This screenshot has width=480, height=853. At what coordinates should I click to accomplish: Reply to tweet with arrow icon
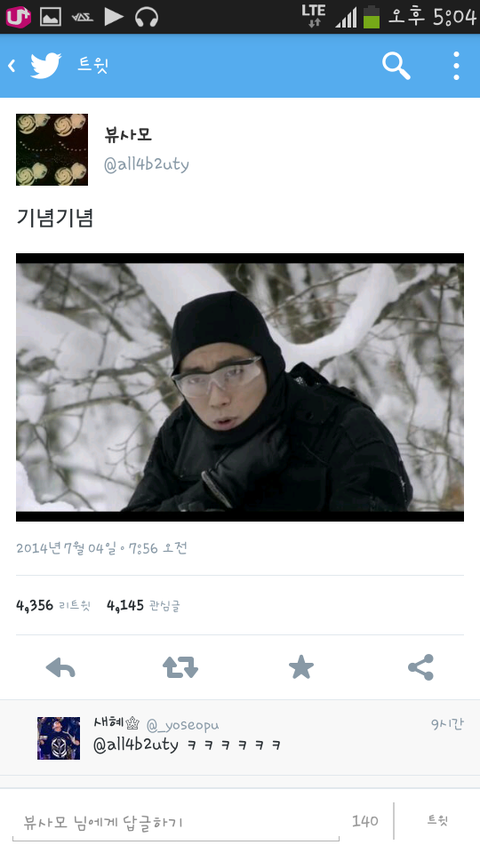60,667
